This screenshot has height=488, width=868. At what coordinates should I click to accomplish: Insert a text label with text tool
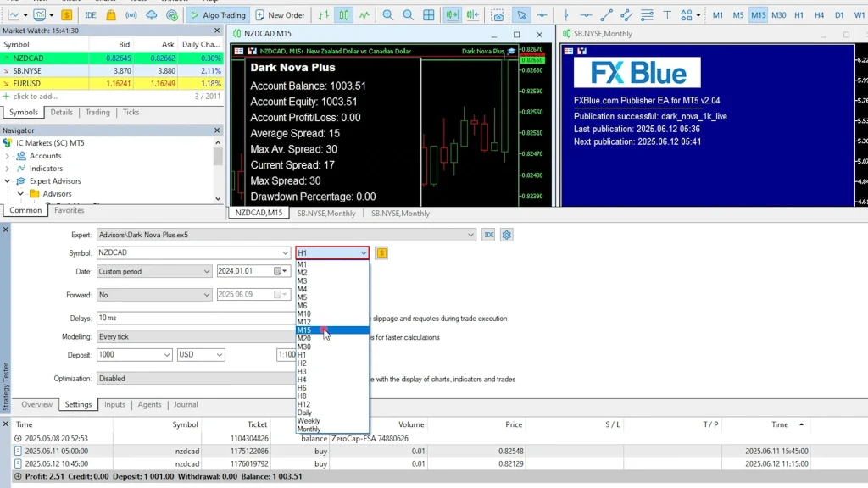pyautogui.click(x=667, y=15)
